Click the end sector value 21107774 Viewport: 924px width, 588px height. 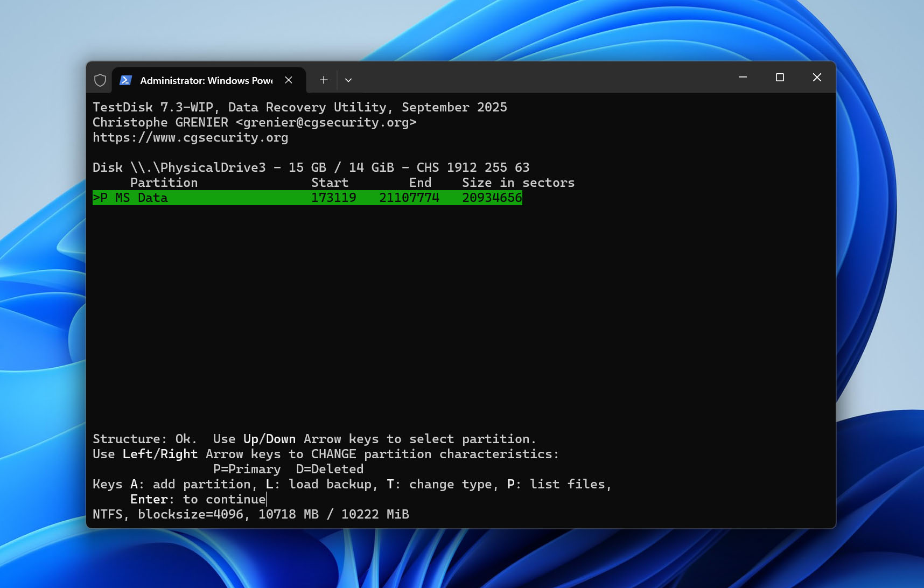coord(409,198)
